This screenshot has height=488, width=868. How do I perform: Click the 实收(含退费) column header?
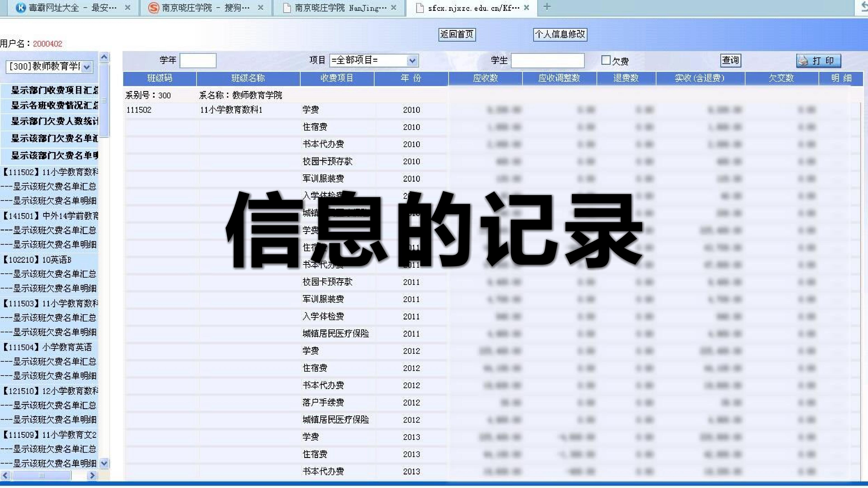click(700, 78)
